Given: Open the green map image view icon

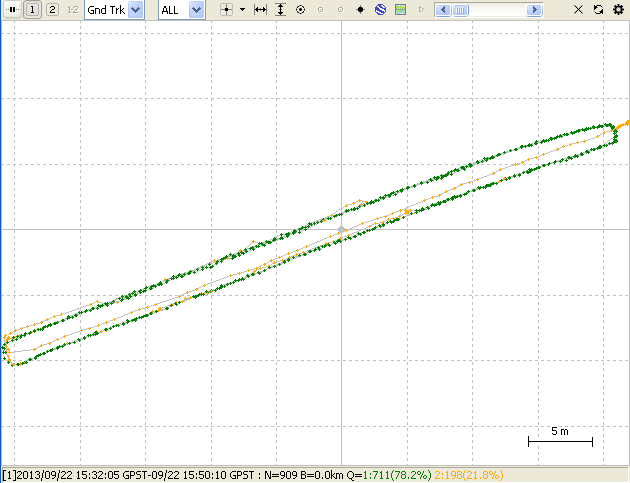Looking at the screenshot, I should tap(401, 10).
